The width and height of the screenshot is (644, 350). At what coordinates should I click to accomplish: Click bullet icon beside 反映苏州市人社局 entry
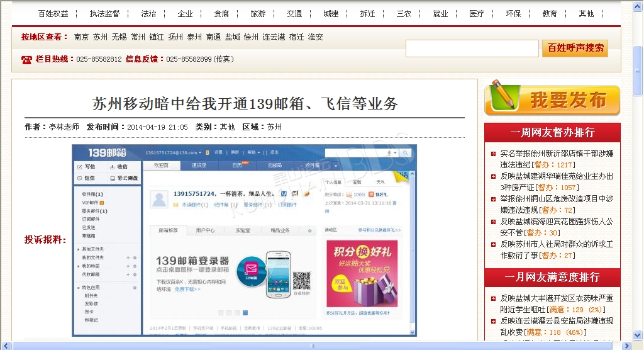[x=493, y=244]
